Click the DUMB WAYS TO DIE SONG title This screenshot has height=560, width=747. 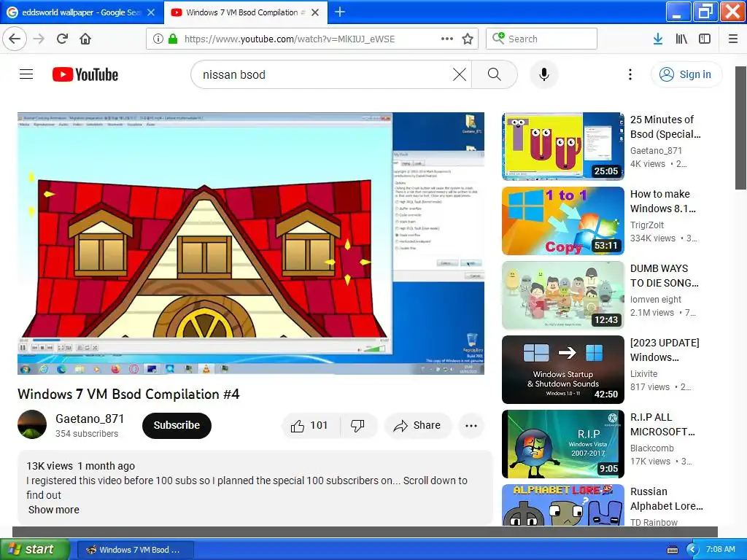[665, 275]
